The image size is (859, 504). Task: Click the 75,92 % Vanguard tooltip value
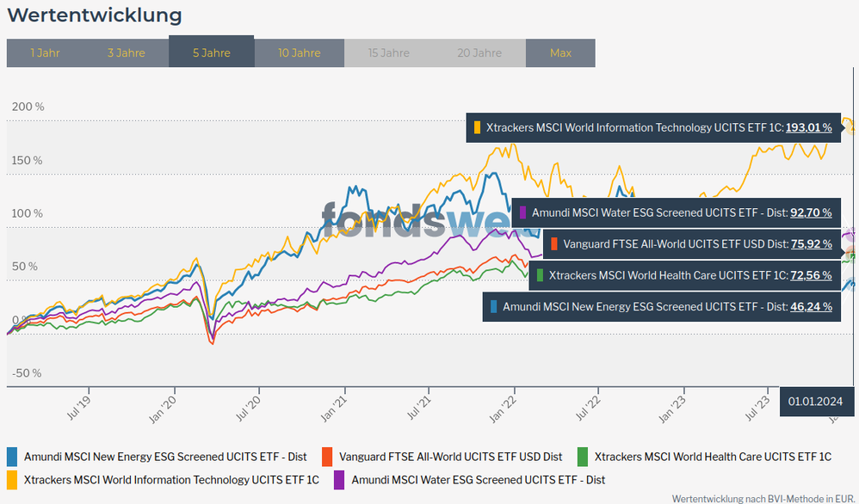pos(811,244)
